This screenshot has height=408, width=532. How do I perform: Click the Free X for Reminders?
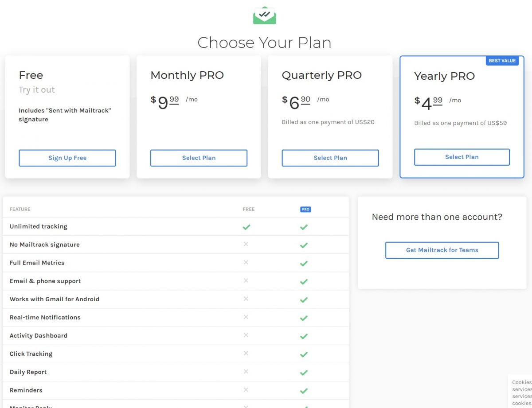point(246,390)
